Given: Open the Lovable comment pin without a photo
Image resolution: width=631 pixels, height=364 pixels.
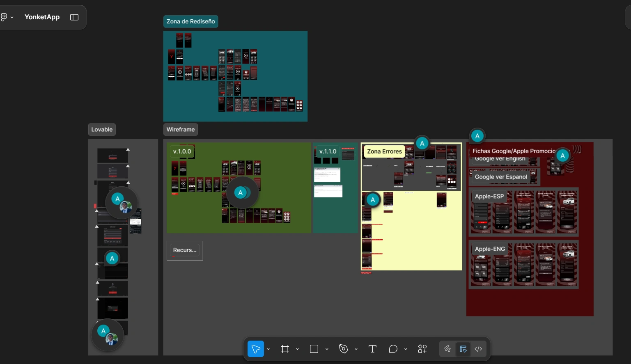Looking at the screenshot, I should [112, 258].
